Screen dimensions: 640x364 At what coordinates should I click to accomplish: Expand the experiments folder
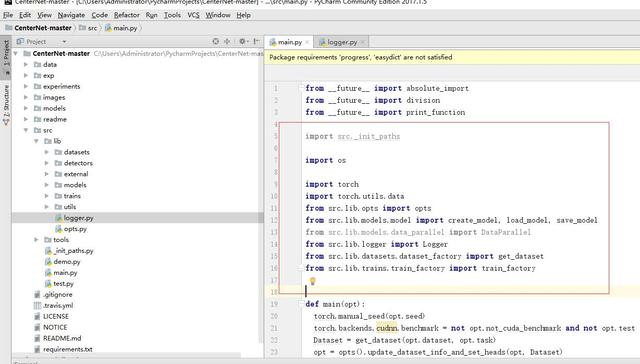[26, 87]
